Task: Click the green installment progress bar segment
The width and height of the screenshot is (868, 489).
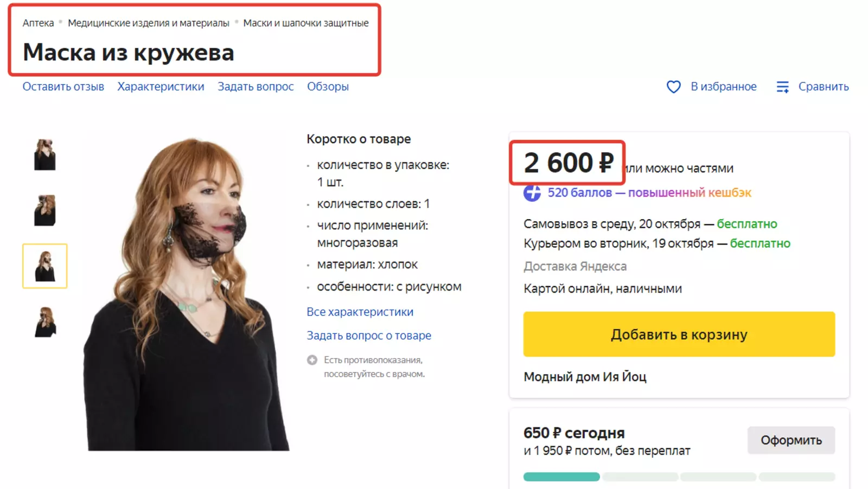Action: tap(561, 477)
